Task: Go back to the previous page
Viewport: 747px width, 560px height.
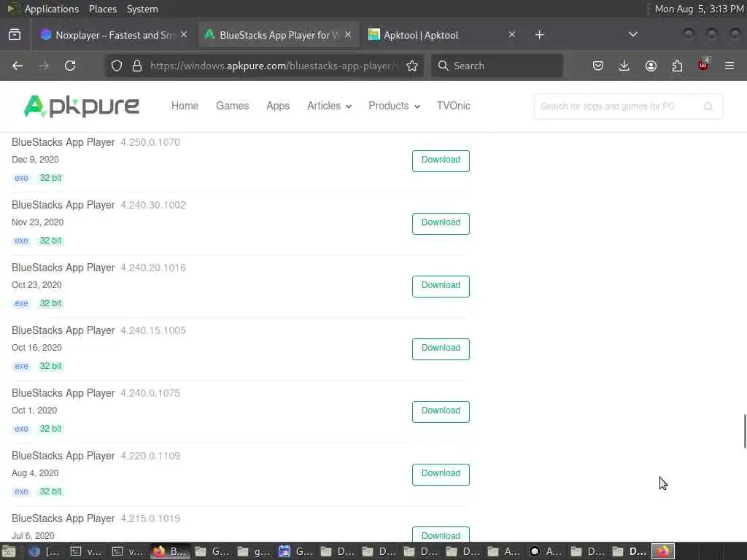Action: 18,66
